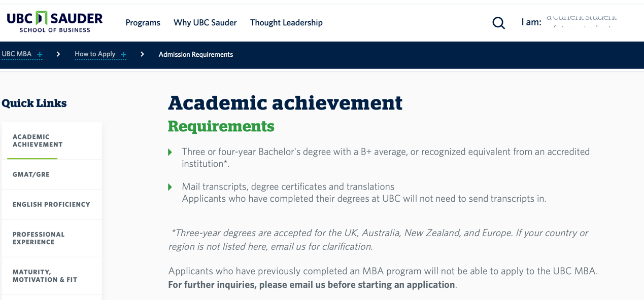Go to the How to Apply breadcrumb link

95,54
